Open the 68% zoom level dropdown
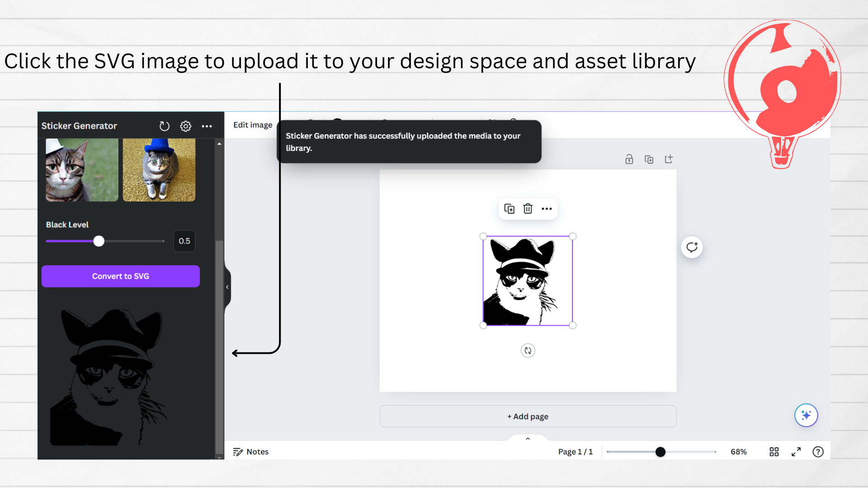868x488 pixels. (738, 452)
